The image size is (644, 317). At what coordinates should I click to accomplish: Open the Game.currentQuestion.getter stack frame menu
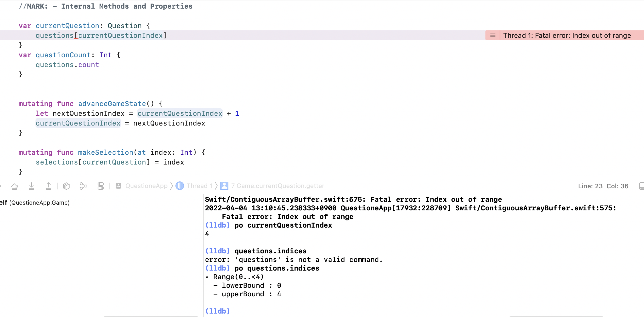click(277, 186)
